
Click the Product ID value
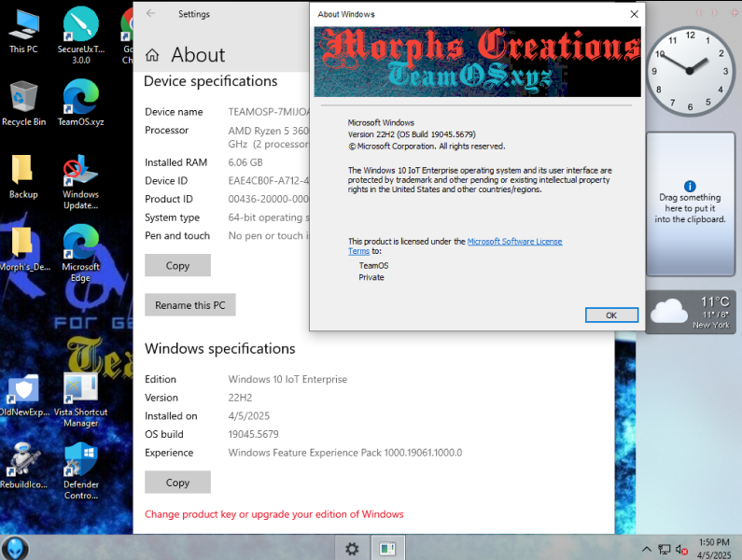point(269,200)
